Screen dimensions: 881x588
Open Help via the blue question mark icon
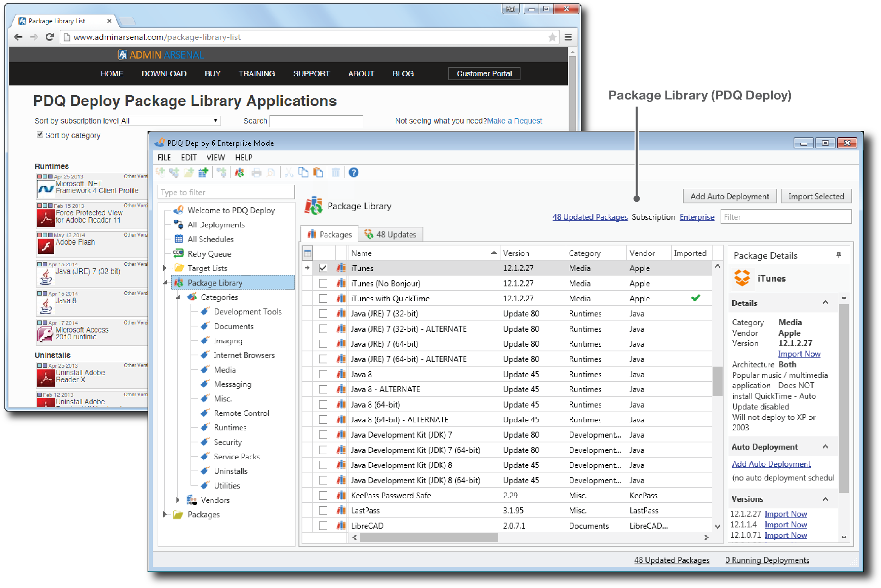(353, 172)
